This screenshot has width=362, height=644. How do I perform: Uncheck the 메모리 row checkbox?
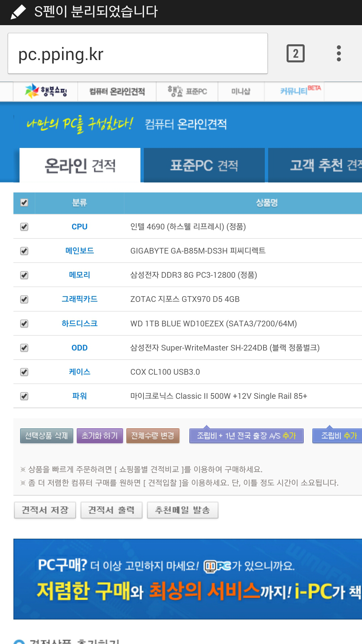(x=24, y=275)
